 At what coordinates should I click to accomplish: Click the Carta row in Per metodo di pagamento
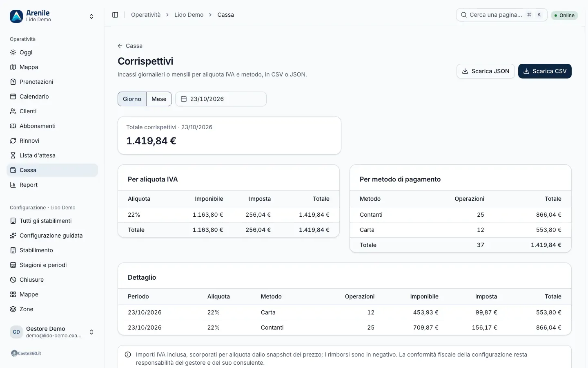tap(461, 230)
